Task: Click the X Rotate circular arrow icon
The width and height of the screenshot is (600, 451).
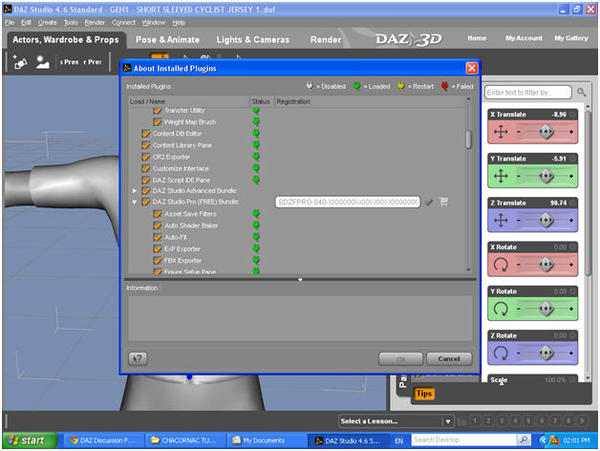Action: [x=501, y=264]
